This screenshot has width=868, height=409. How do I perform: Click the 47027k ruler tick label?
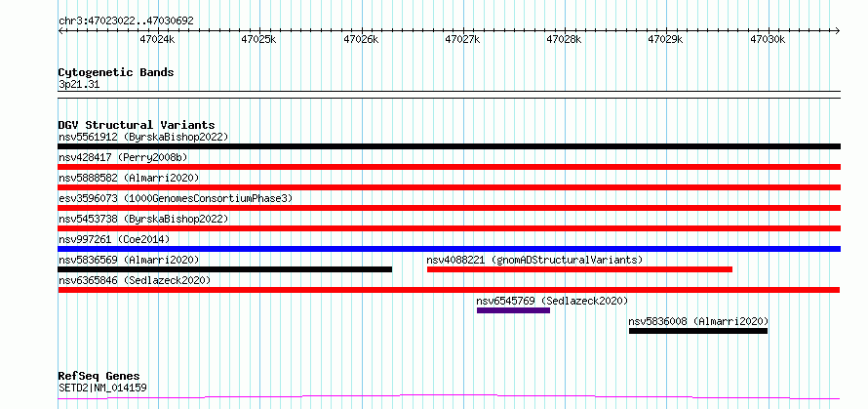(462, 40)
